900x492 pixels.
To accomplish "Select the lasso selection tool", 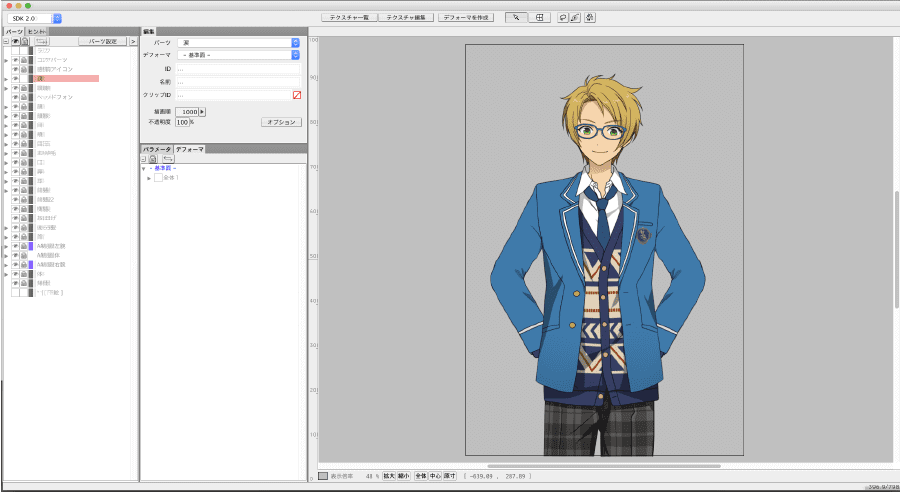I will pos(562,18).
